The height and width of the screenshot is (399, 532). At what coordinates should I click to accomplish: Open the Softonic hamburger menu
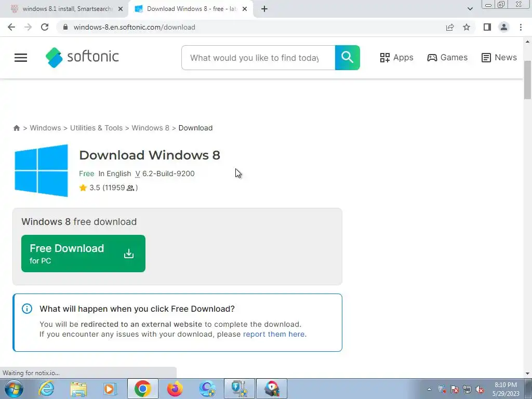(x=21, y=58)
